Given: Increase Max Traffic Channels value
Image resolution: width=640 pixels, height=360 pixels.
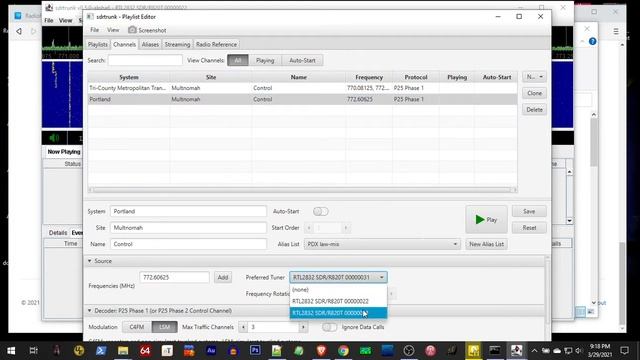Looking at the screenshot, I should [303, 327].
